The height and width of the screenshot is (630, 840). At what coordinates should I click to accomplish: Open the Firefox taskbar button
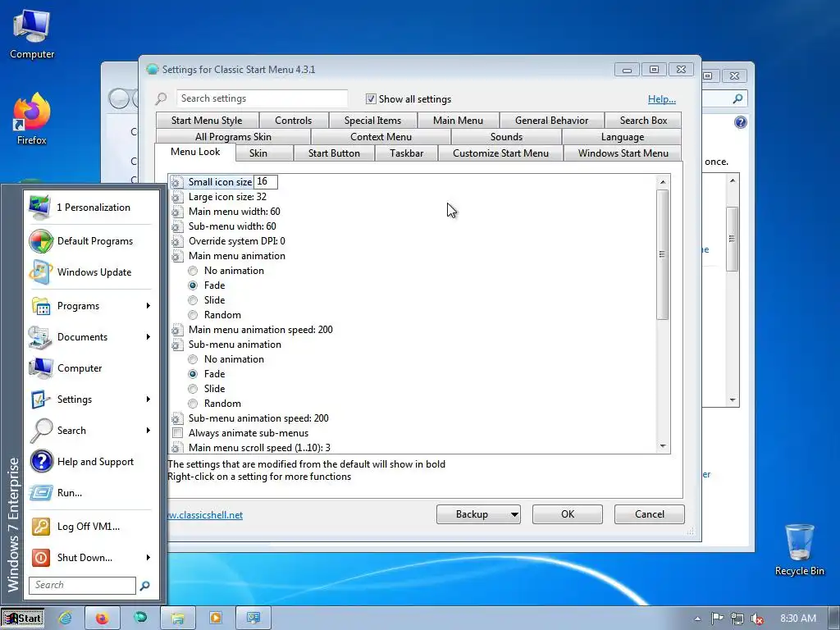[103, 619]
